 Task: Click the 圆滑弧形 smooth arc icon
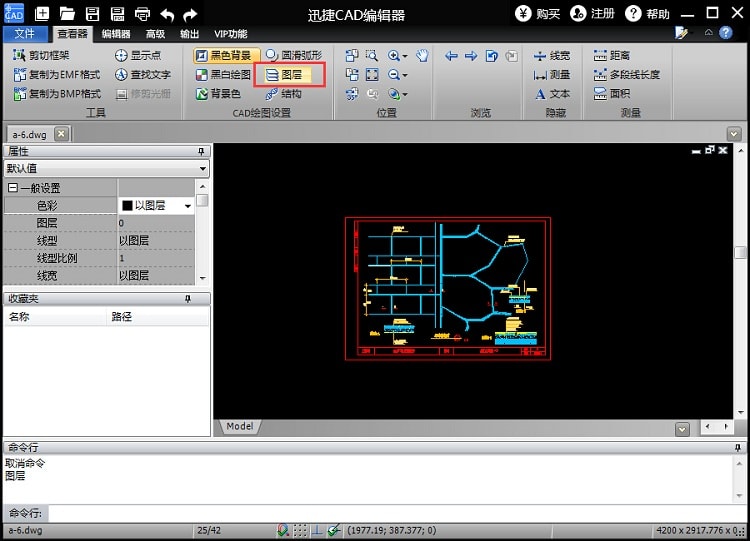point(272,56)
